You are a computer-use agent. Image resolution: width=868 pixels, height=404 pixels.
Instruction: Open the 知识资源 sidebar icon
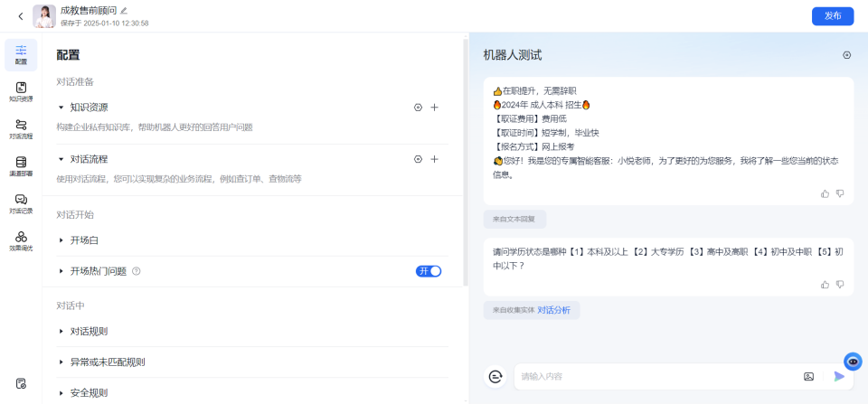tap(20, 91)
